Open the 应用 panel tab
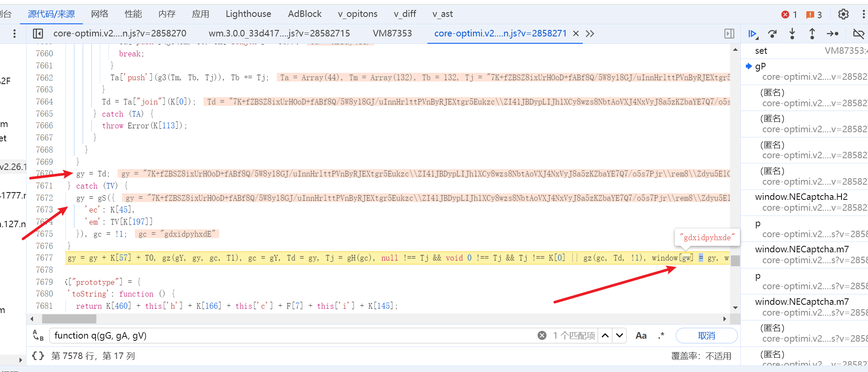Screen dimensions: 868x372 [x=201, y=14]
